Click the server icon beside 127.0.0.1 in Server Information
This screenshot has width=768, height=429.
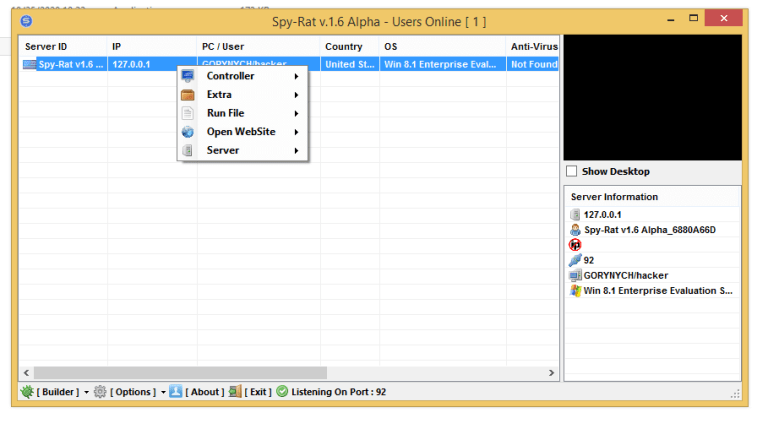575,214
